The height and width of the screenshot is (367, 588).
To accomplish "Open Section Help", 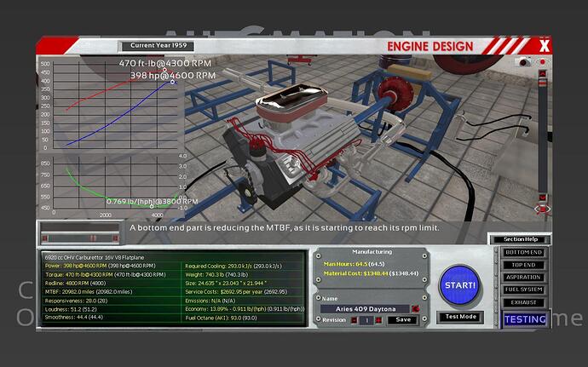I will (x=520, y=239).
